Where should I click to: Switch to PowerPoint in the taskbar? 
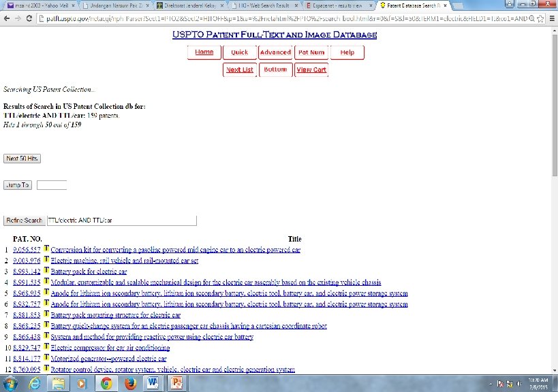[x=176, y=383]
